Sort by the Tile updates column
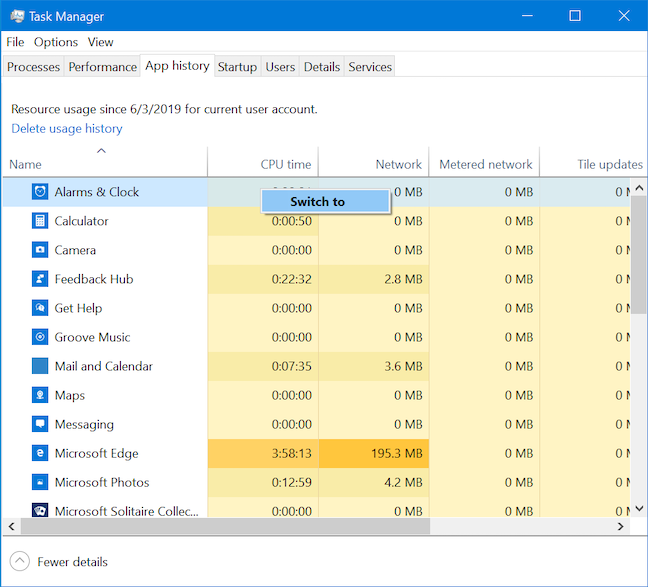Screen dimensions: 648x587 [x=593, y=164]
